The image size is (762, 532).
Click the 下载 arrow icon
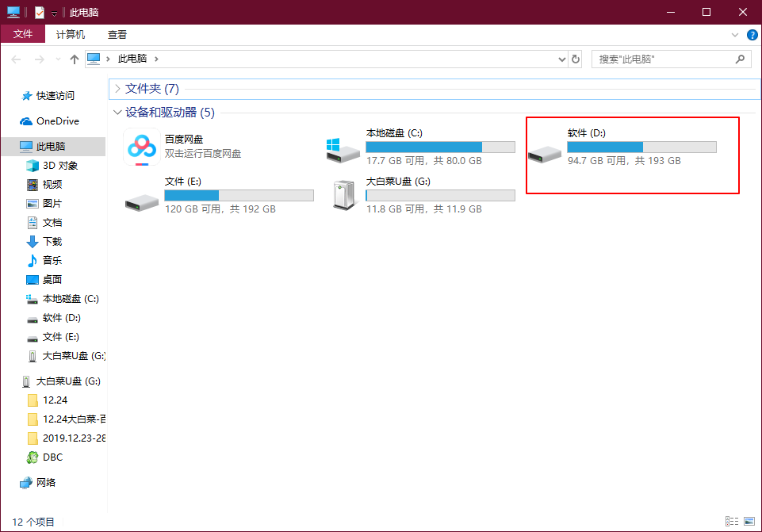pos(32,242)
